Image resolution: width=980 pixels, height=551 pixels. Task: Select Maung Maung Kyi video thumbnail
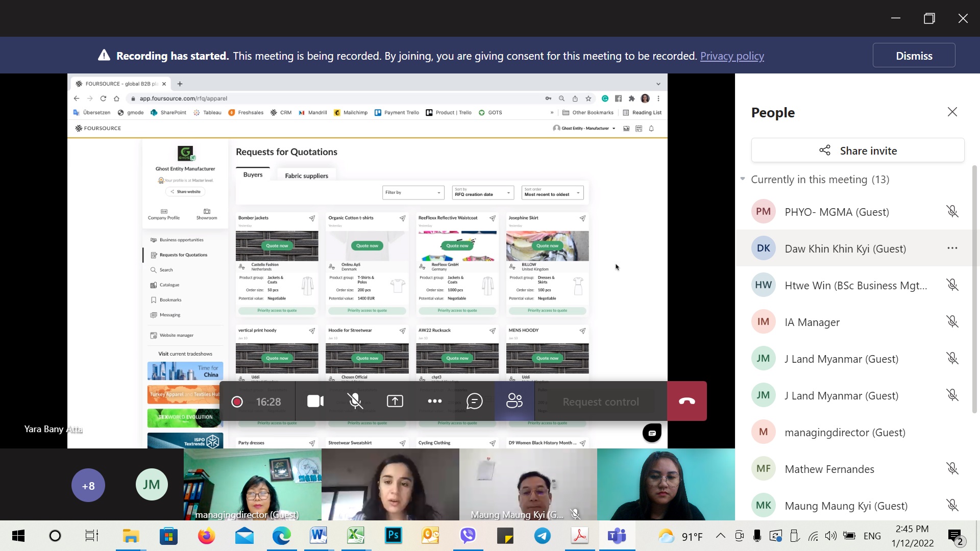528,485
